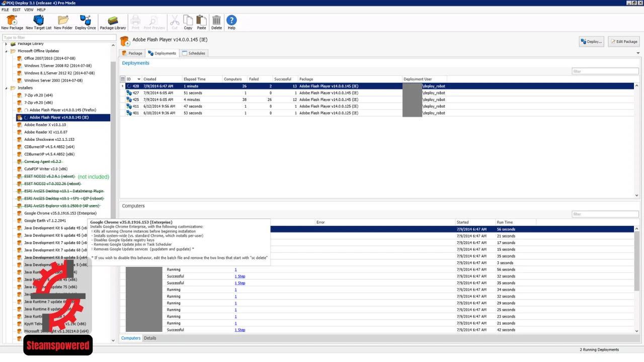
Task: Select Windows Server 2003 (2014-07-08)
Action: pos(53,80)
